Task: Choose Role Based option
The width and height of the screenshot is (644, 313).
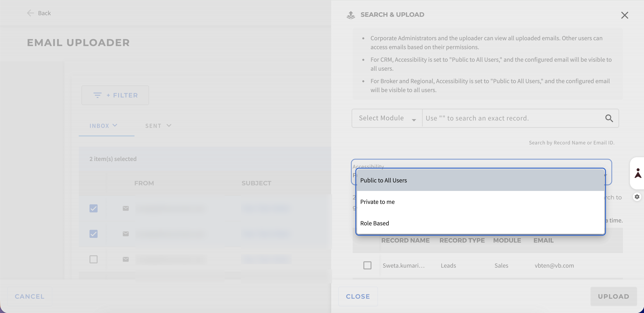Action: (480, 223)
